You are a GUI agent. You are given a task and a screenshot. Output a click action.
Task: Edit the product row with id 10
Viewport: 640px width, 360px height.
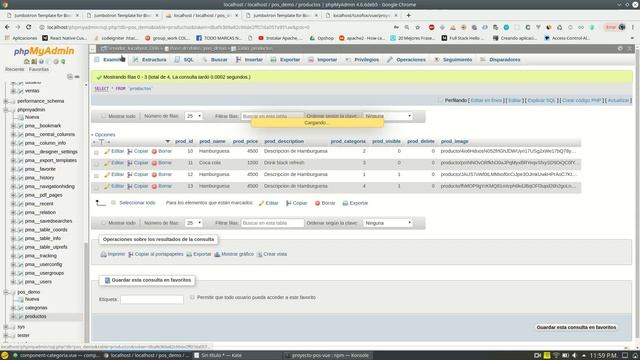pyautogui.click(x=114, y=151)
